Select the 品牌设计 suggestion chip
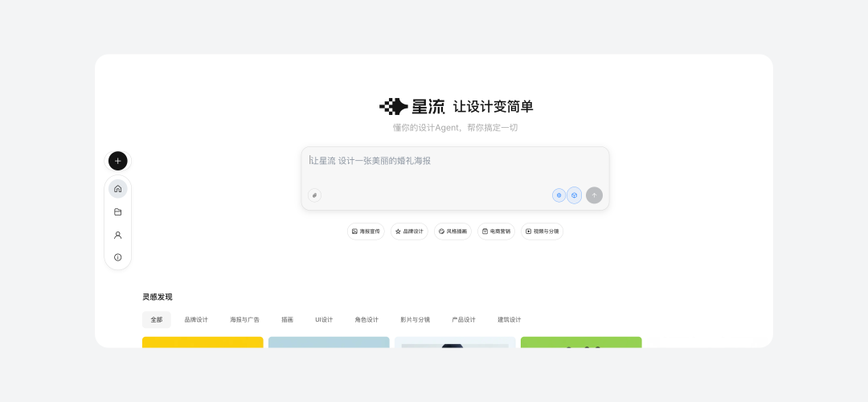Viewport: 868px width, 402px height. [409, 232]
